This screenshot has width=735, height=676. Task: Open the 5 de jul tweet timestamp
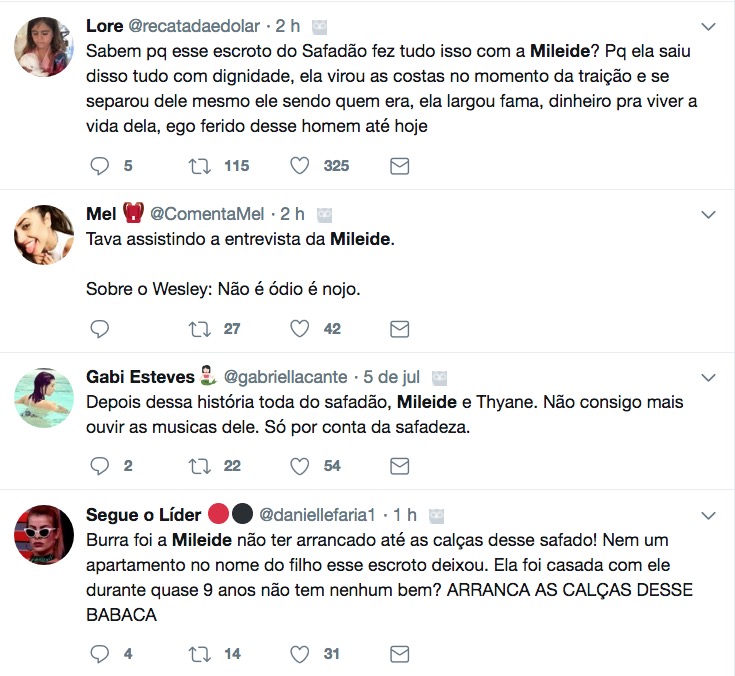point(392,377)
